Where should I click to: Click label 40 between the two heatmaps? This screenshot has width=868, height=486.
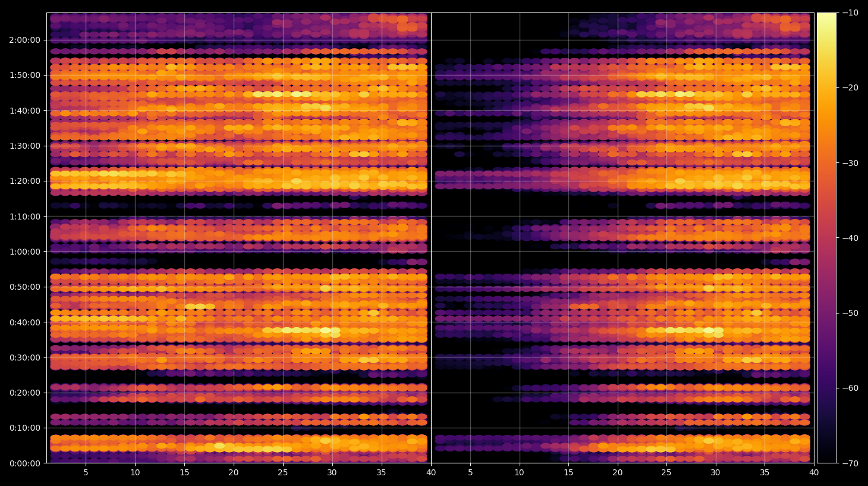pos(431,473)
